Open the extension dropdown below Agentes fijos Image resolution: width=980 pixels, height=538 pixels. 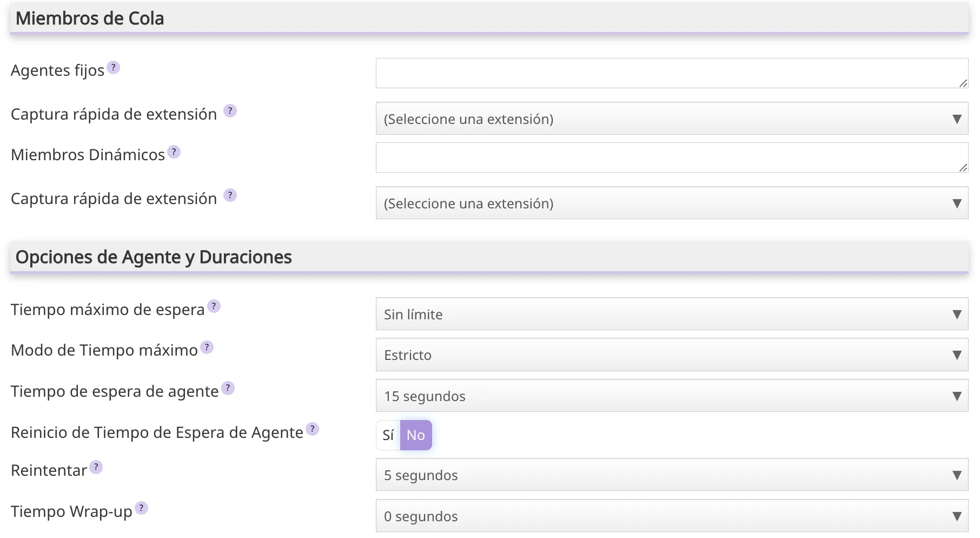[671, 119]
